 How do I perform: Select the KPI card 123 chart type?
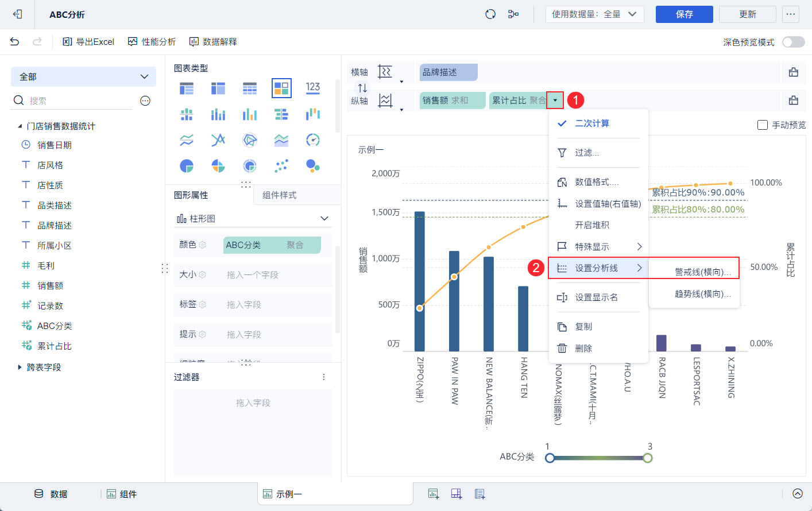tap(313, 88)
